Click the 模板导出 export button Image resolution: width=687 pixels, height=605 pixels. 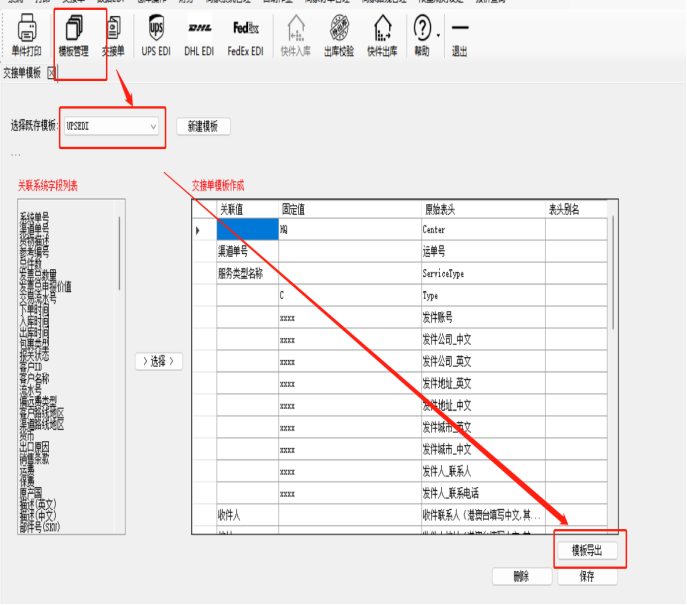[587, 551]
